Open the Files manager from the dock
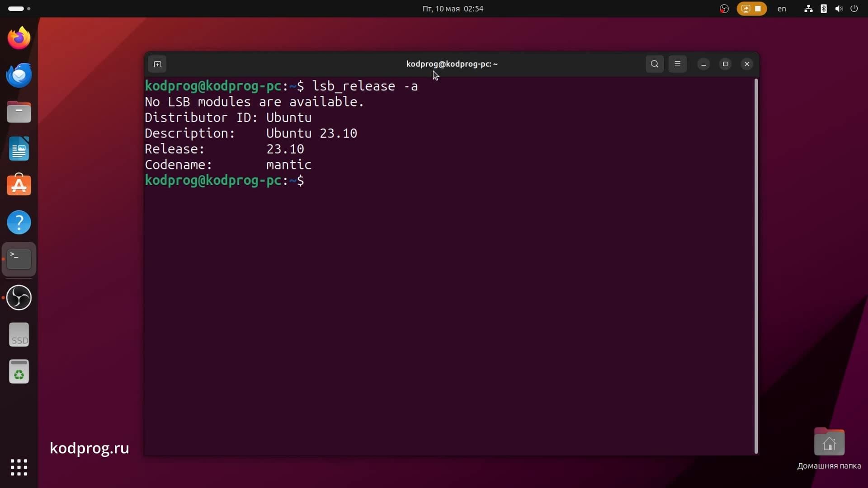Image resolution: width=868 pixels, height=488 pixels. [x=19, y=112]
